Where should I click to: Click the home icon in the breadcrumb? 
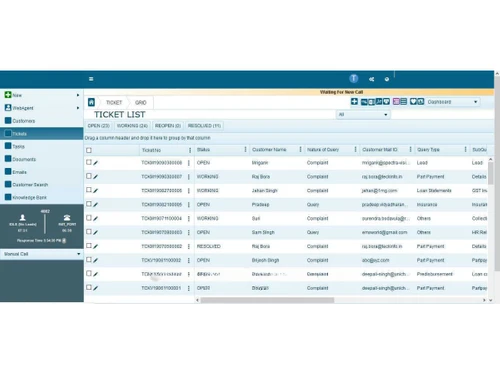click(91, 102)
